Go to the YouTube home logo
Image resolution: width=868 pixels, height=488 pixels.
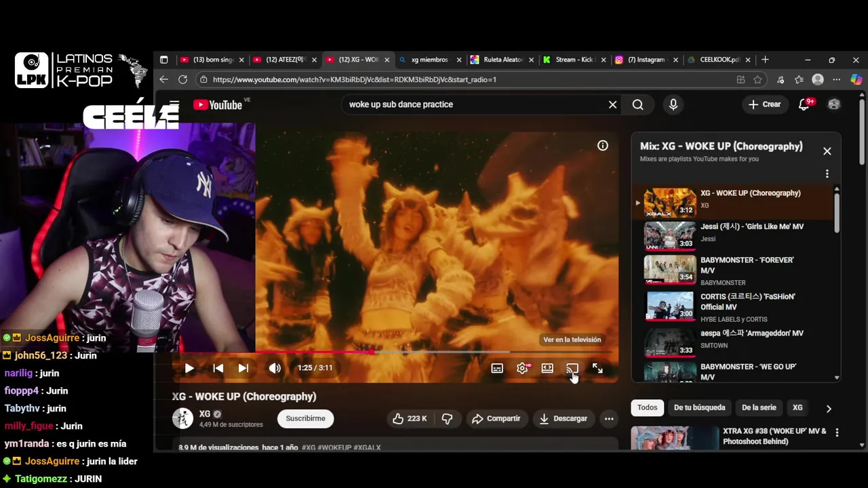(218, 104)
